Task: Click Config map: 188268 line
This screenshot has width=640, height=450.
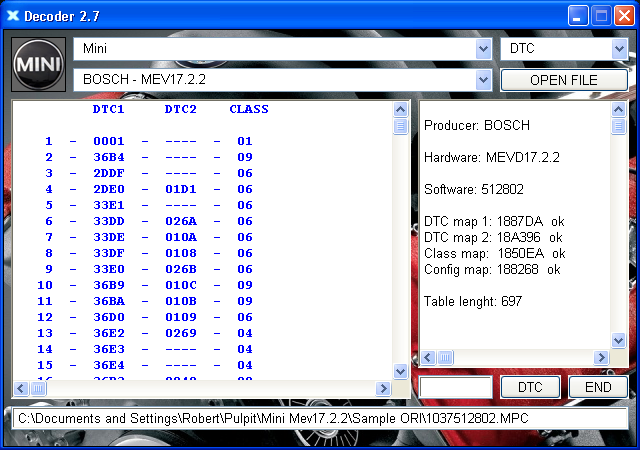Action: [x=492, y=270]
